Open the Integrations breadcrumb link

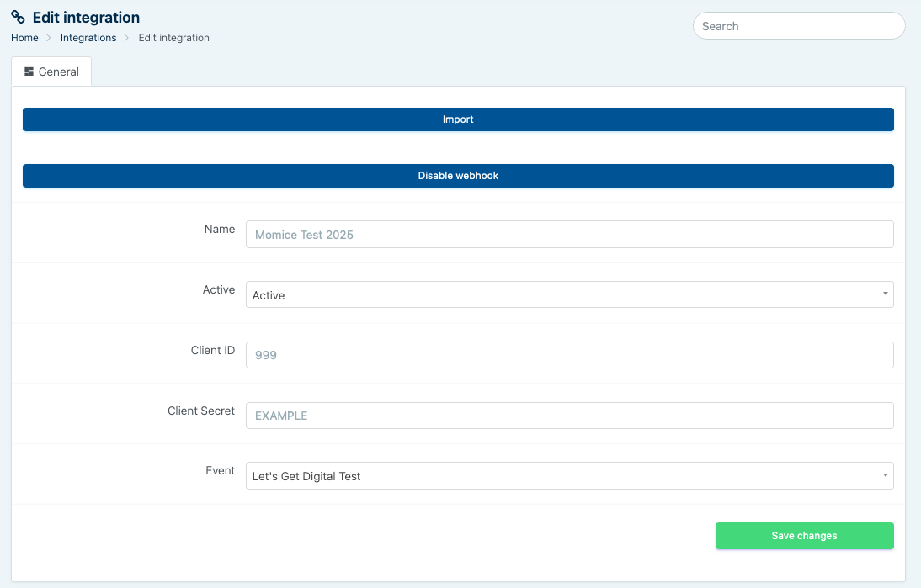click(x=88, y=38)
